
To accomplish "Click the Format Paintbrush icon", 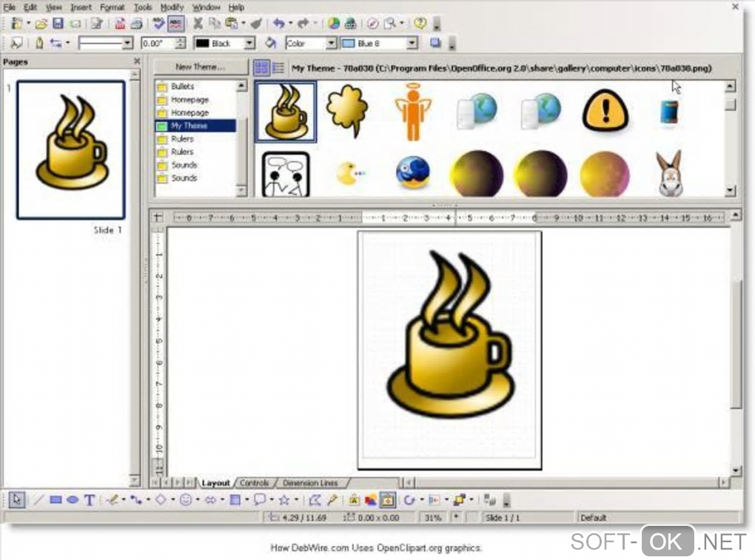I will (x=256, y=23).
